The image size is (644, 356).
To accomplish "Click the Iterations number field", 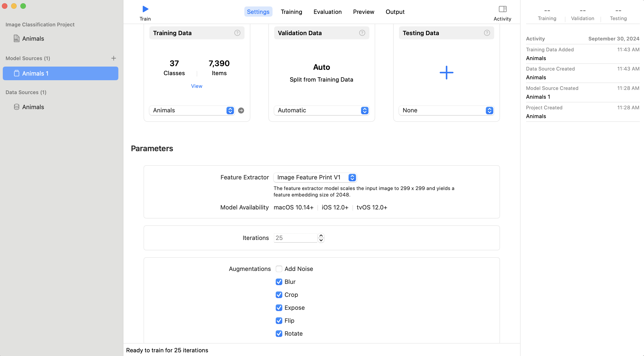I will 295,238.
